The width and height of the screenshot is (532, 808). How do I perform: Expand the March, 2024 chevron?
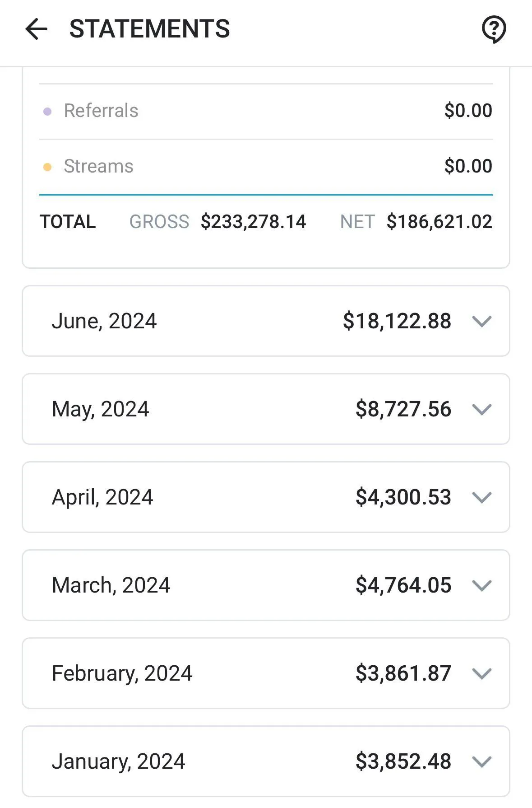(x=481, y=586)
